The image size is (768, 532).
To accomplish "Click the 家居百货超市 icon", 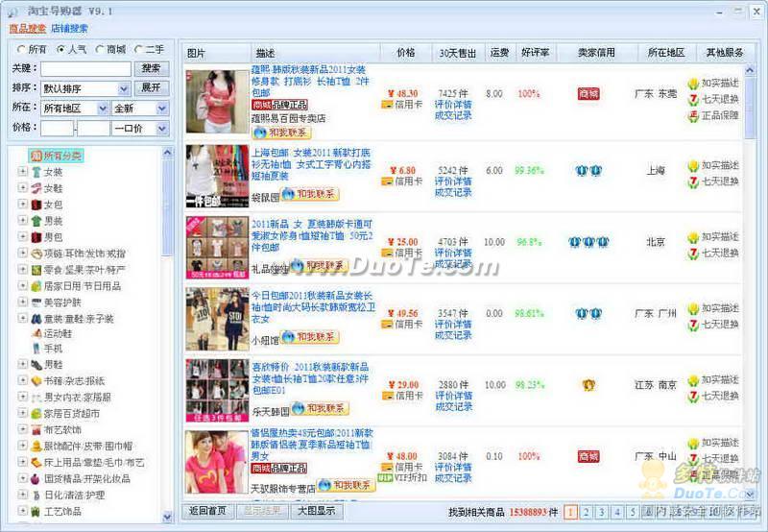I will (36, 414).
